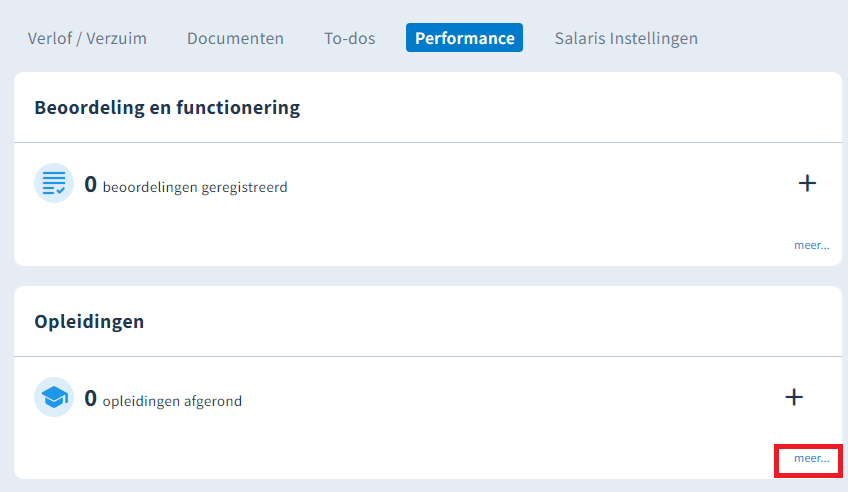Image resolution: width=848 pixels, height=492 pixels.
Task: Select the beoordelingen geregistreerd text
Action: (195, 187)
